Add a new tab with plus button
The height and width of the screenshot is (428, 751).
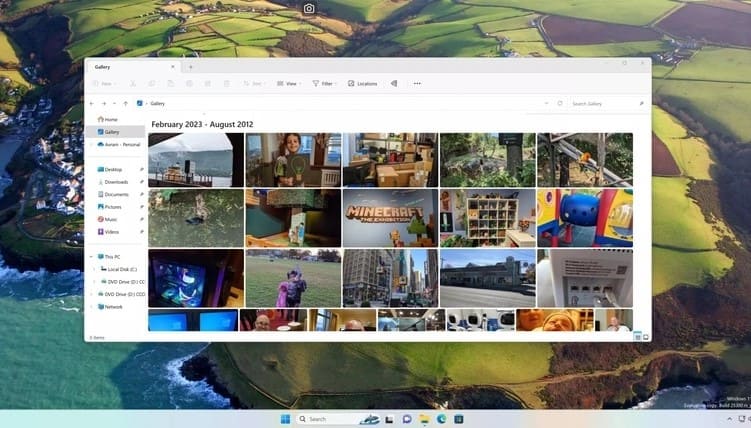(x=191, y=67)
